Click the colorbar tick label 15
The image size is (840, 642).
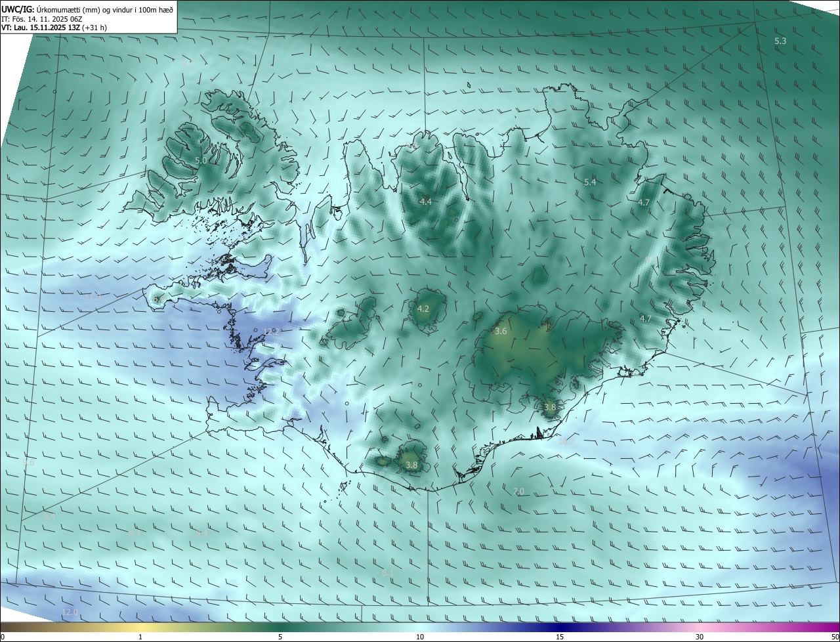(x=560, y=637)
